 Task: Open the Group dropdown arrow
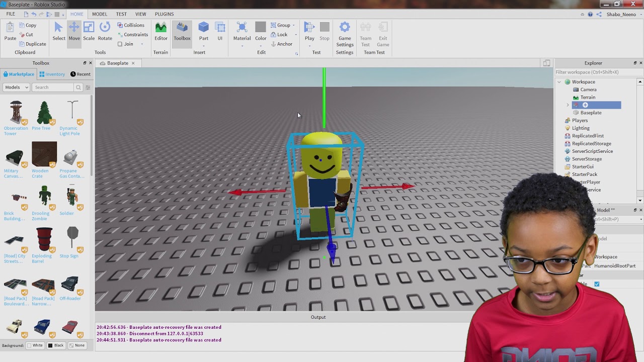(294, 25)
